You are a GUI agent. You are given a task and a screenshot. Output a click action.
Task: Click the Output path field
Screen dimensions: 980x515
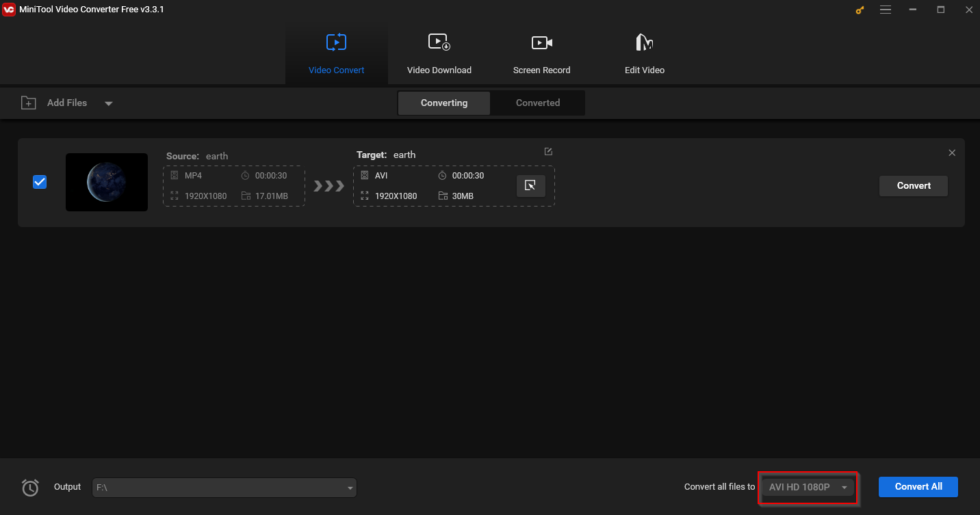click(x=224, y=488)
